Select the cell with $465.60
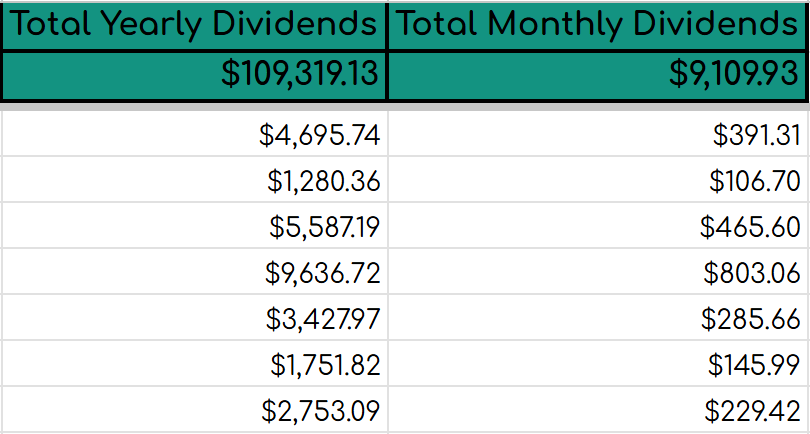Screen dimensions: 810x434 coord(599,225)
